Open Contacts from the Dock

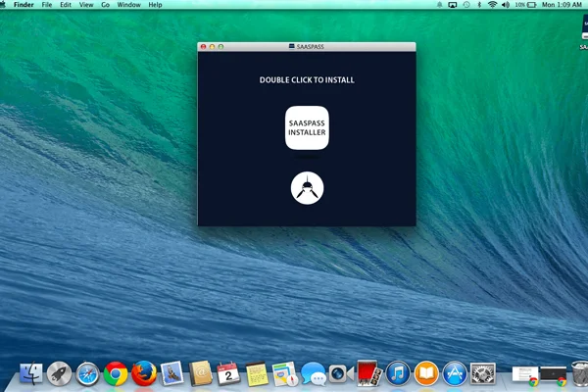point(201,373)
